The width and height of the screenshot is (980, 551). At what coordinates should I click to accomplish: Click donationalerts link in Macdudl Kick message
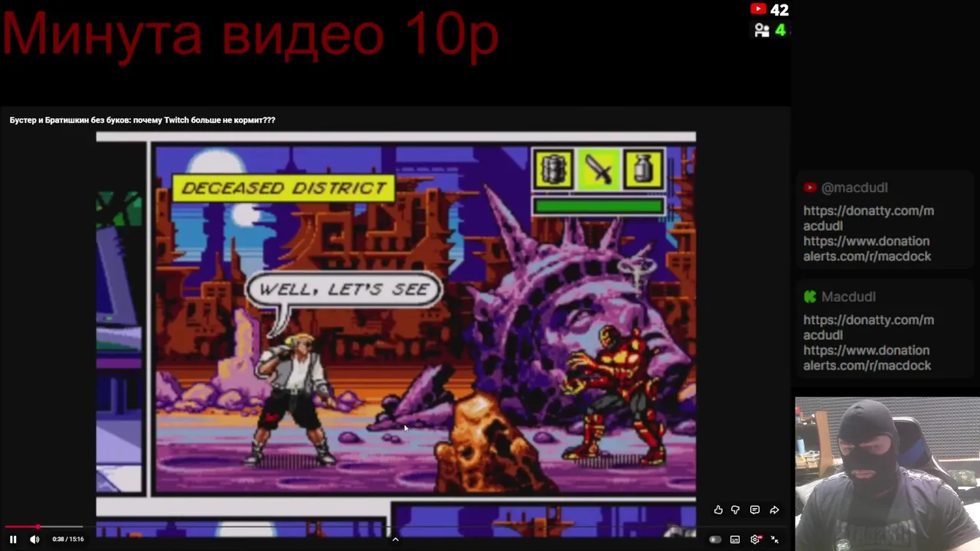867,358
